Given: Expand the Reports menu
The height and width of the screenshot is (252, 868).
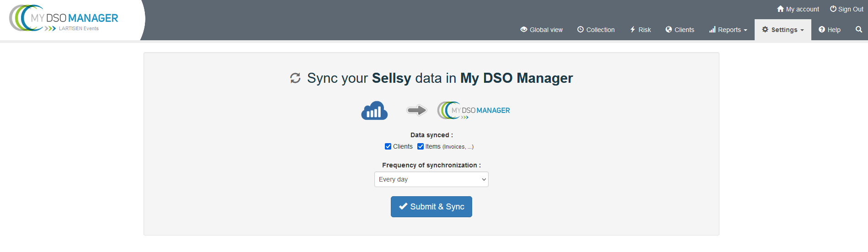Looking at the screenshot, I should 728,30.
